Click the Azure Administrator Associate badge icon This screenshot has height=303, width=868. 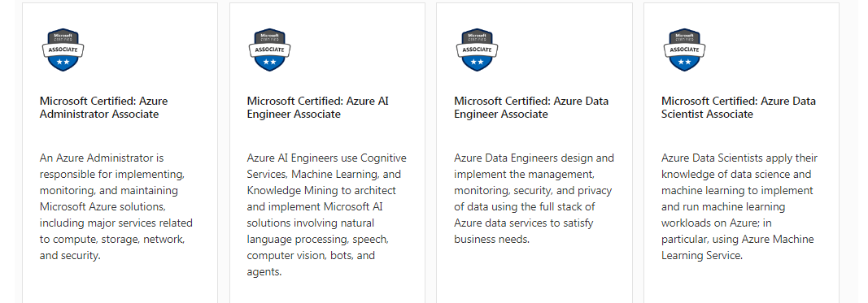[x=63, y=50]
